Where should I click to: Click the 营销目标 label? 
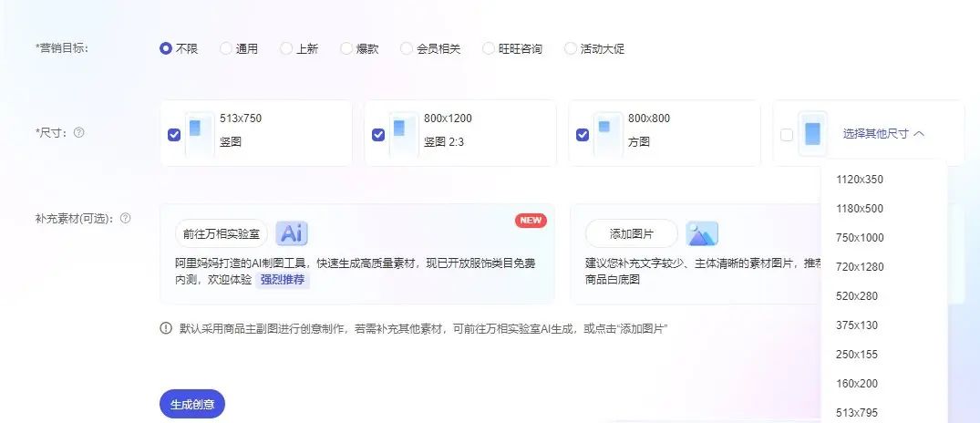[x=62, y=48]
